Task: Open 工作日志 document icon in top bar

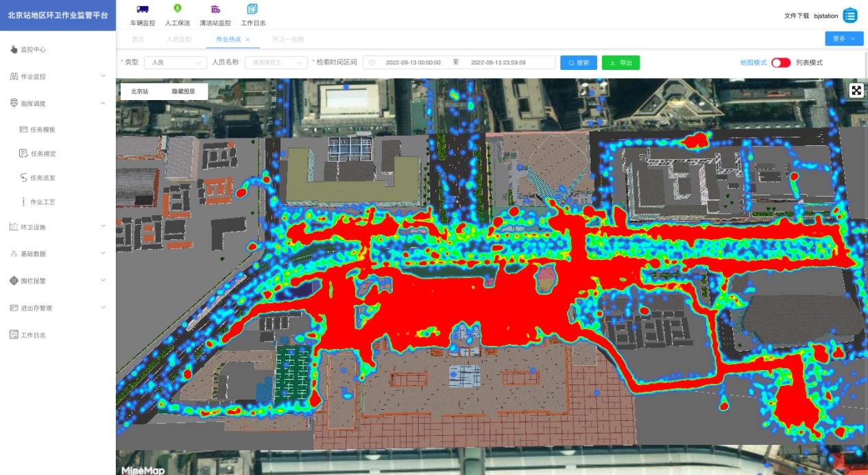Action: click(x=252, y=9)
